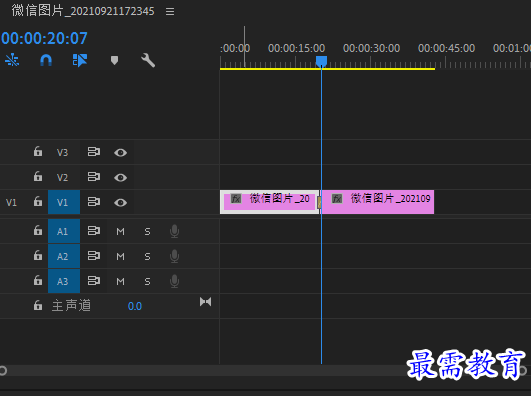Open timeline display settings wrench
The height and width of the screenshot is (396, 531).
(x=148, y=60)
